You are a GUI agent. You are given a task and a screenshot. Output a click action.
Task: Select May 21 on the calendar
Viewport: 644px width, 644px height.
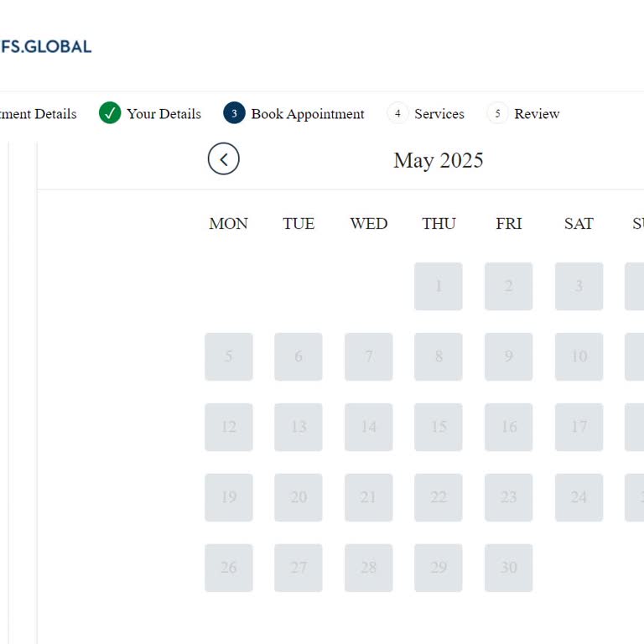pos(368,497)
